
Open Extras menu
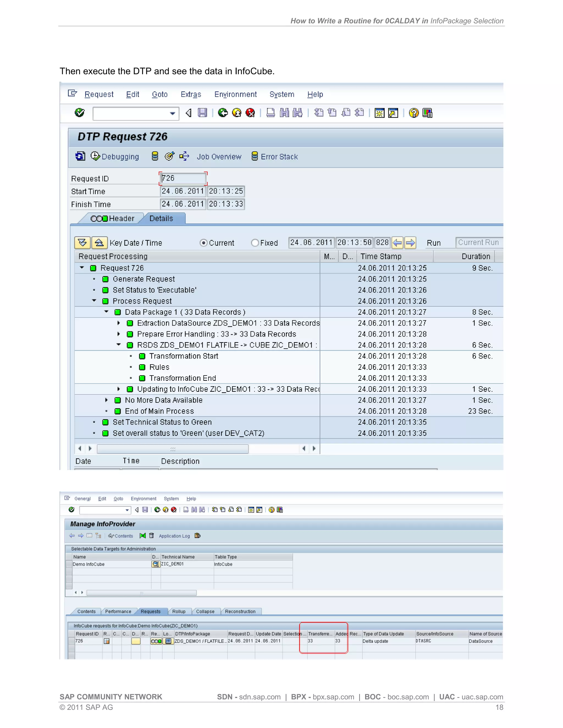tap(191, 94)
